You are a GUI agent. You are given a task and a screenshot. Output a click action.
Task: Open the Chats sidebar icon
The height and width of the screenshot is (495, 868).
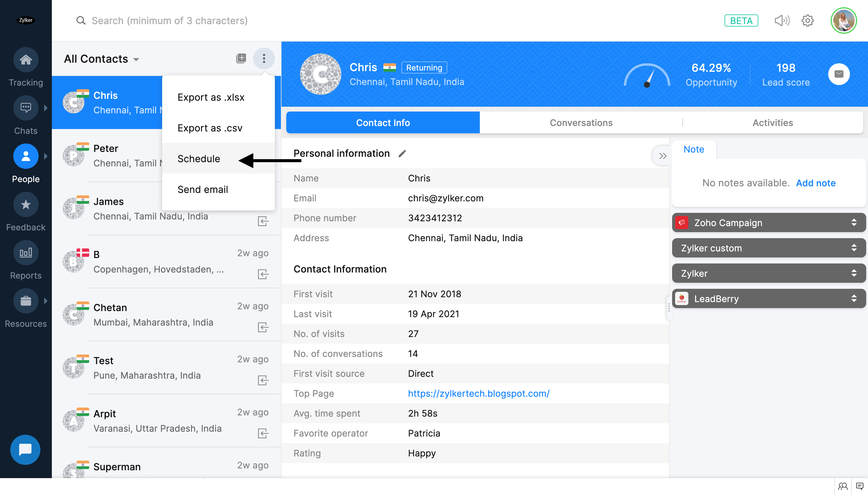point(26,109)
